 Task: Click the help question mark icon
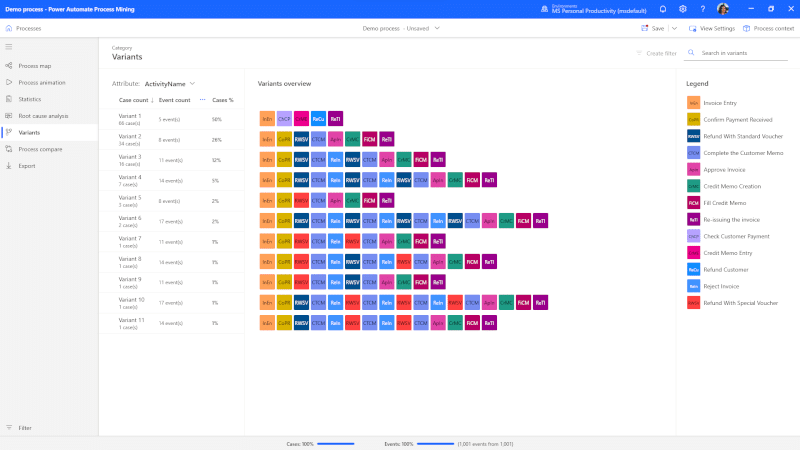coord(700,8)
